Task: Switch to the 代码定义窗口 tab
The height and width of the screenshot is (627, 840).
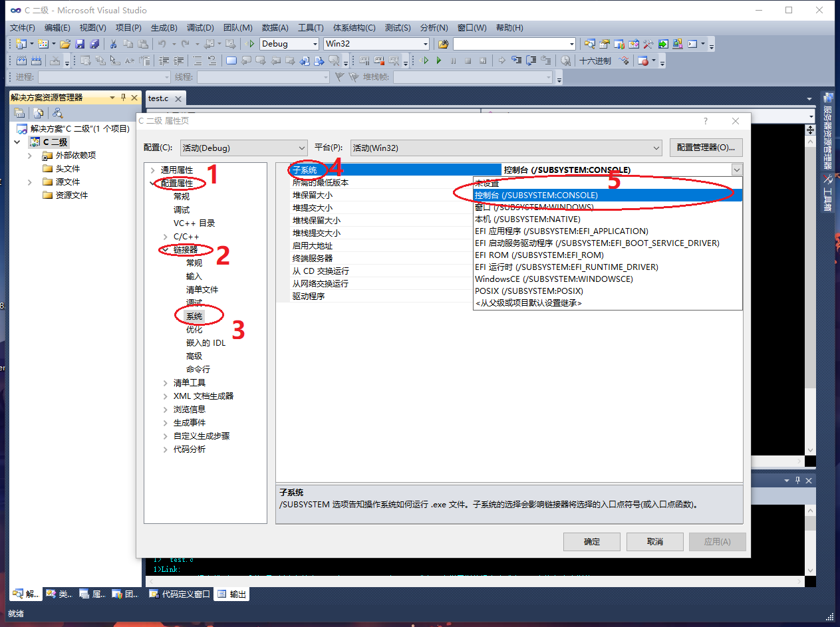Action: 180,594
